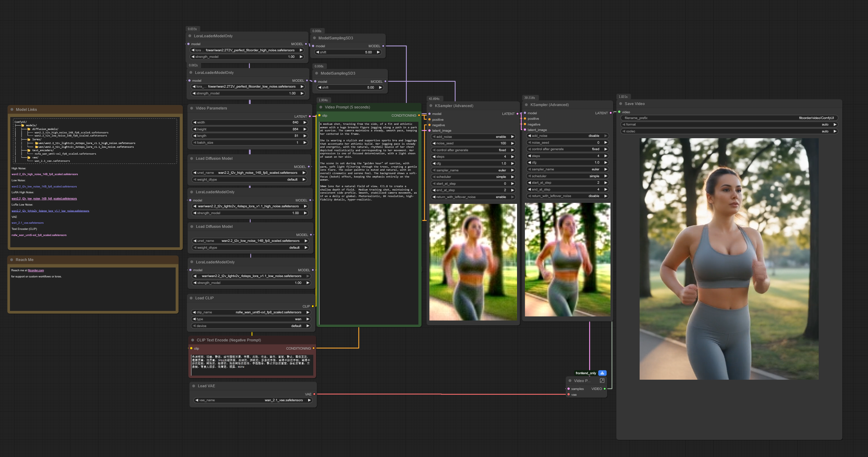Toggle add_noise disable on second KSampler
Viewport: 868px width, 457px height.
pyautogui.click(x=567, y=136)
